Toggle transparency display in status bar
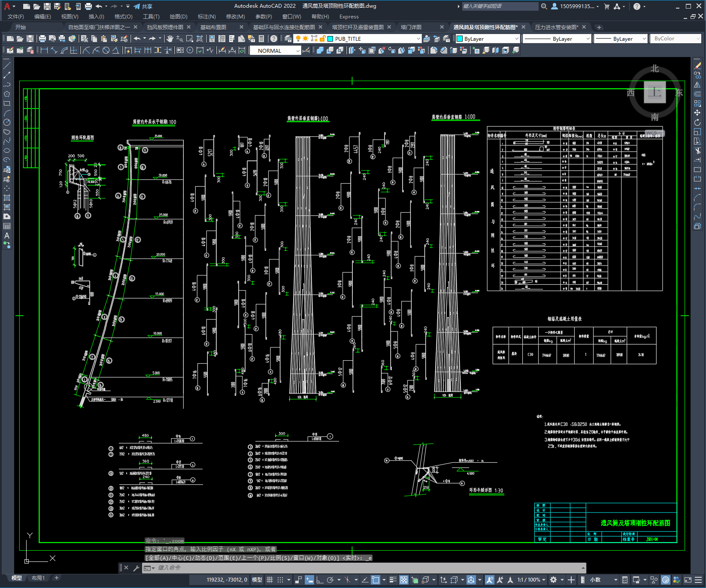This screenshot has width=706, height=588. point(404,580)
